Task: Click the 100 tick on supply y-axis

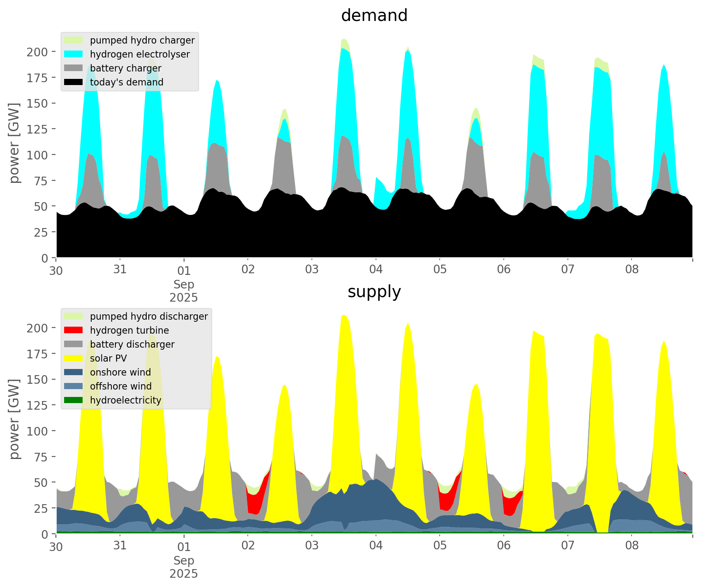Action: [x=37, y=431]
